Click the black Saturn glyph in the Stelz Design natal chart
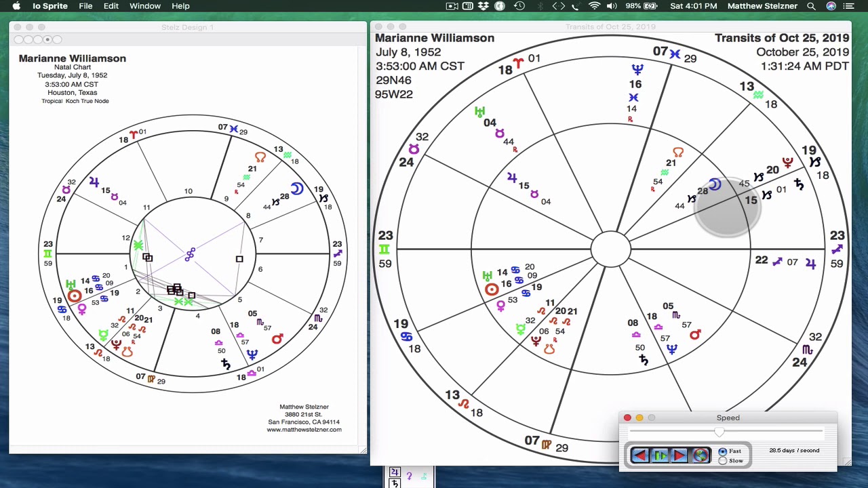868x488 pixels. [225, 364]
